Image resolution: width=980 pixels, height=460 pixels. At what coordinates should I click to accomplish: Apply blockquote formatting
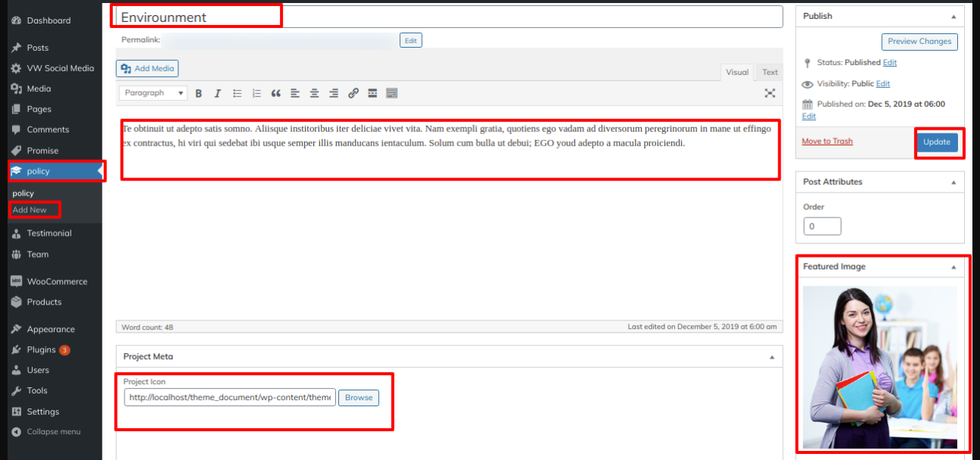[x=275, y=93]
